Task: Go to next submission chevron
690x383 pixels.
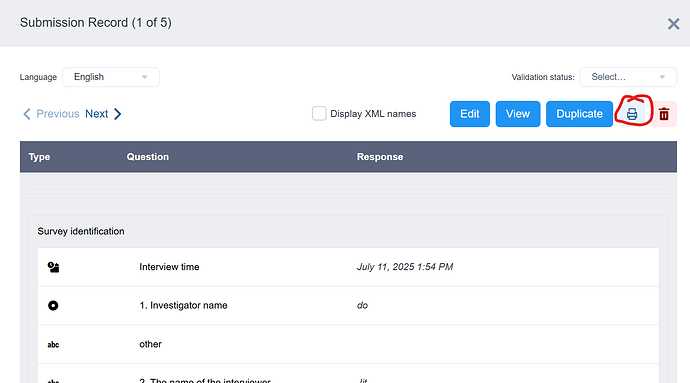Action: tap(117, 114)
